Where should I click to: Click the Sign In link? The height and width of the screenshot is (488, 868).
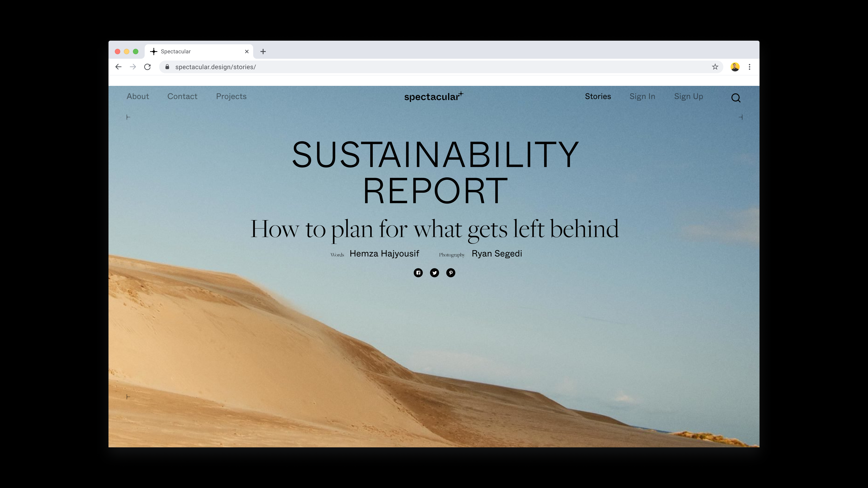(642, 97)
